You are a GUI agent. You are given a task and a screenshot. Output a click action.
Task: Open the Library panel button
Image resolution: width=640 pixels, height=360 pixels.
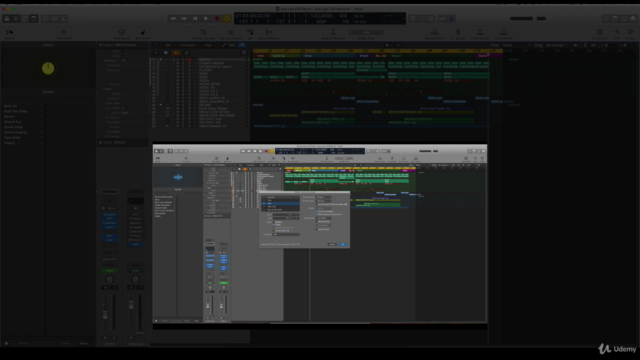coord(7,18)
